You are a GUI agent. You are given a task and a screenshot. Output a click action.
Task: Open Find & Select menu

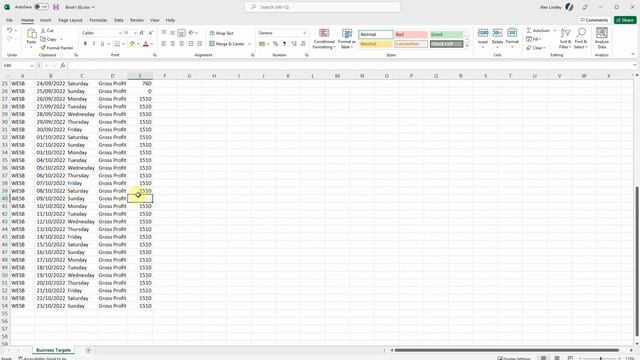click(580, 38)
